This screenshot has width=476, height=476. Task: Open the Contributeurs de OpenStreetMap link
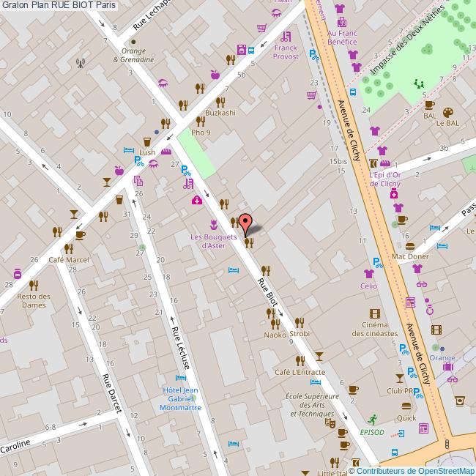(x=415, y=470)
